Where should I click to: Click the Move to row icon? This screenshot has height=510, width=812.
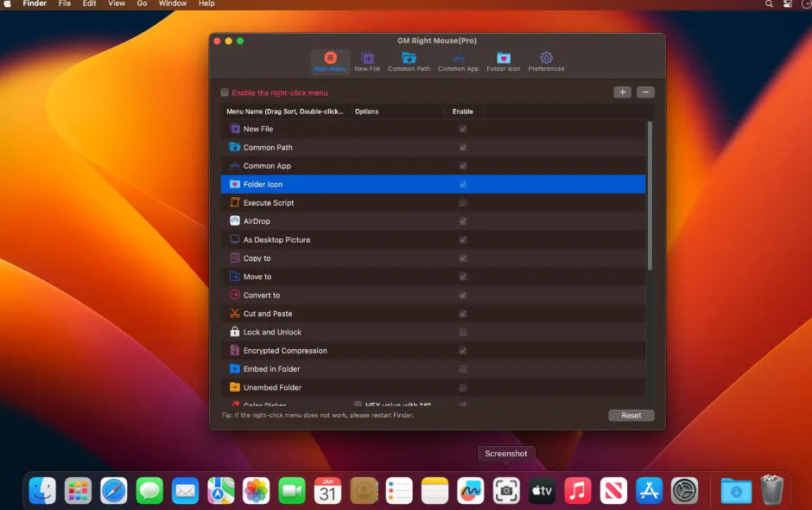coord(235,277)
